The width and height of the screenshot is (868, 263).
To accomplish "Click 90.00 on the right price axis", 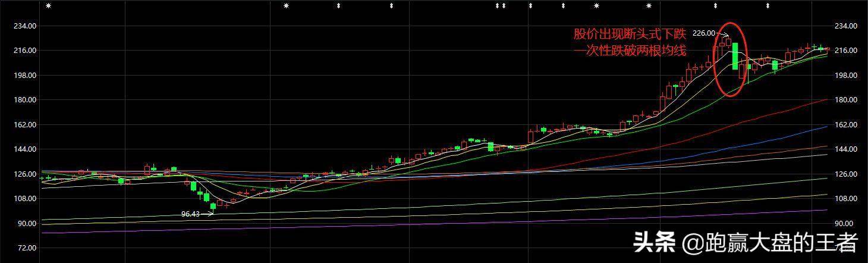I will (x=844, y=224).
